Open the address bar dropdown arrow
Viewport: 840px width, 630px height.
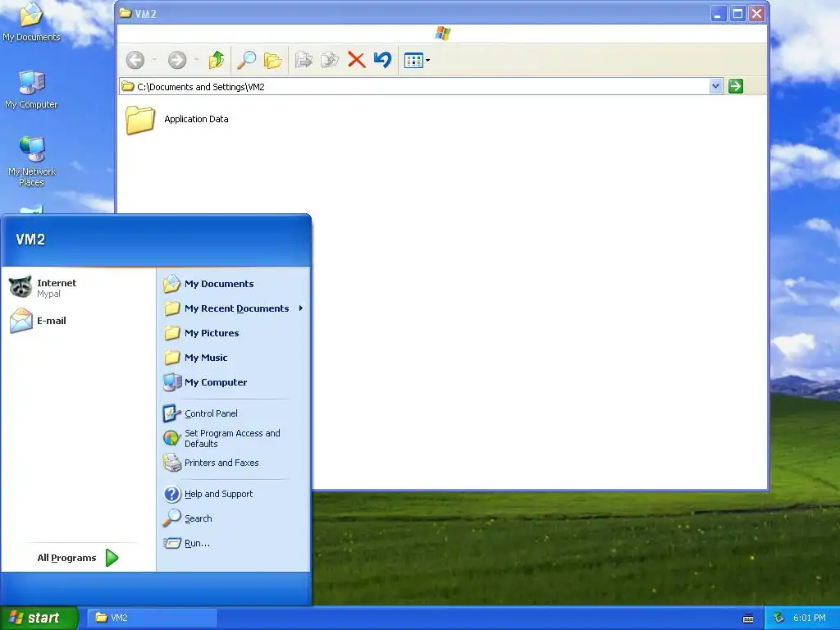pos(715,86)
